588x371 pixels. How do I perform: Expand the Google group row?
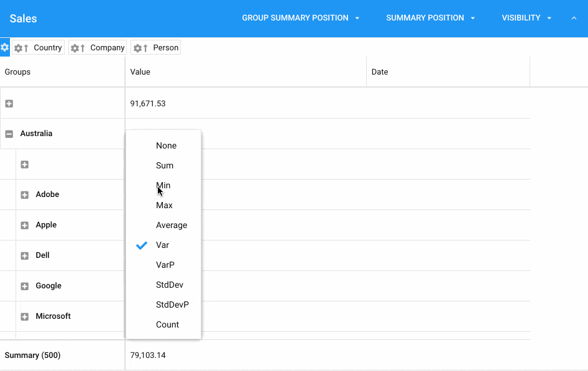click(x=25, y=286)
